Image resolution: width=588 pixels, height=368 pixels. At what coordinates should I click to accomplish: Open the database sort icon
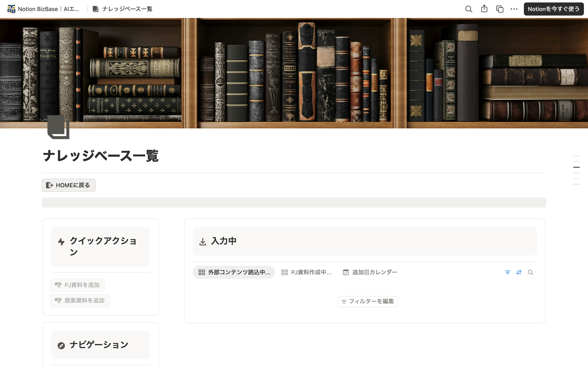pyautogui.click(x=519, y=272)
